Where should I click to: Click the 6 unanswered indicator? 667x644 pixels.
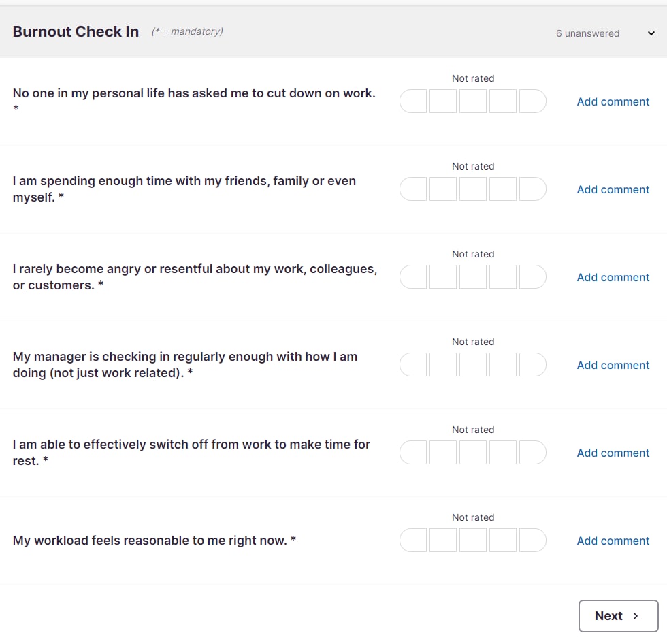(x=587, y=33)
